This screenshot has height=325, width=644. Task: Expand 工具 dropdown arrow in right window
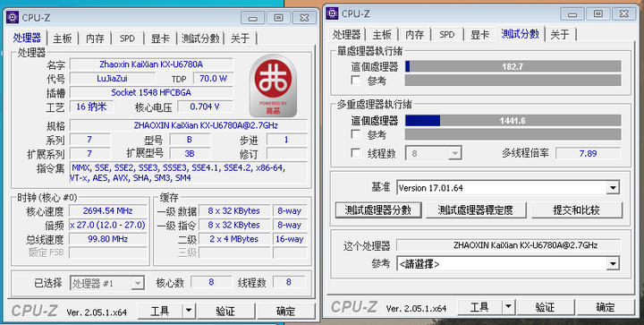(508, 307)
